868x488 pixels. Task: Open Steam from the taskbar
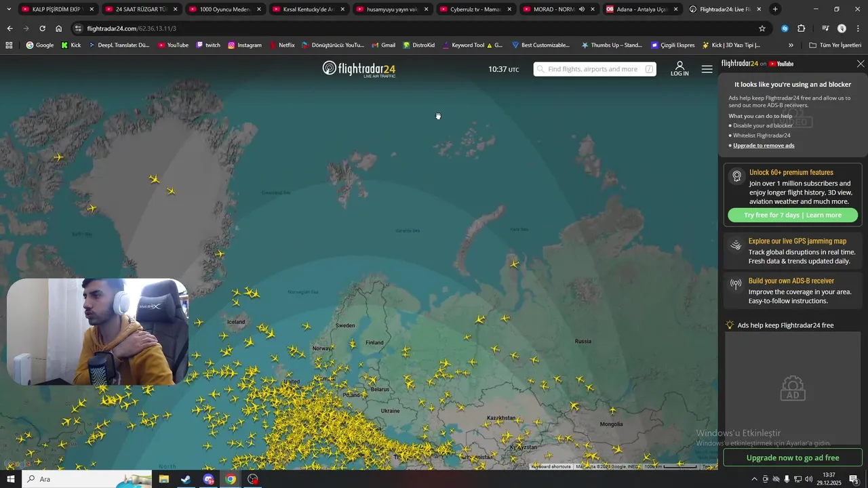[x=186, y=479]
